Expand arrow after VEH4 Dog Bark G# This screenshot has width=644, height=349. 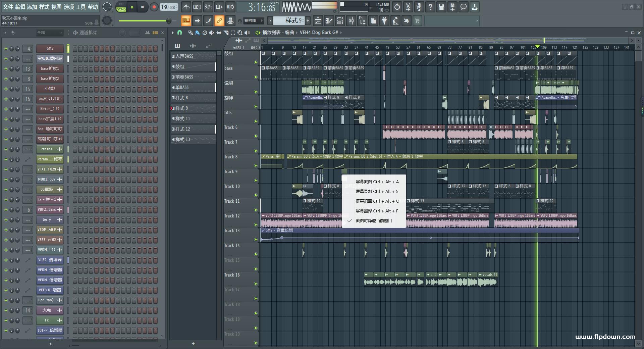coord(341,33)
